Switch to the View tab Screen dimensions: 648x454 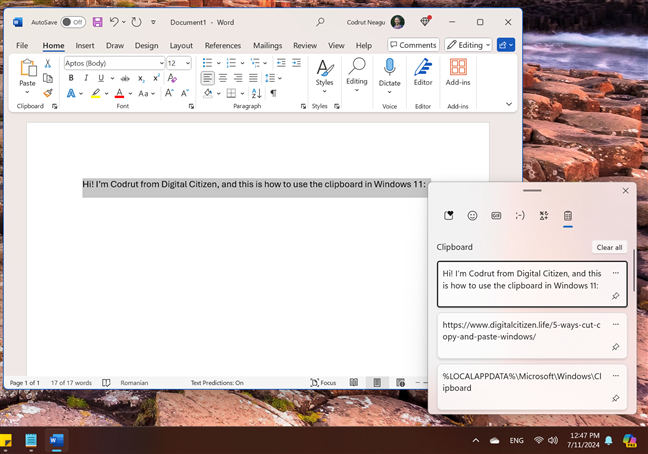click(336, 45)
